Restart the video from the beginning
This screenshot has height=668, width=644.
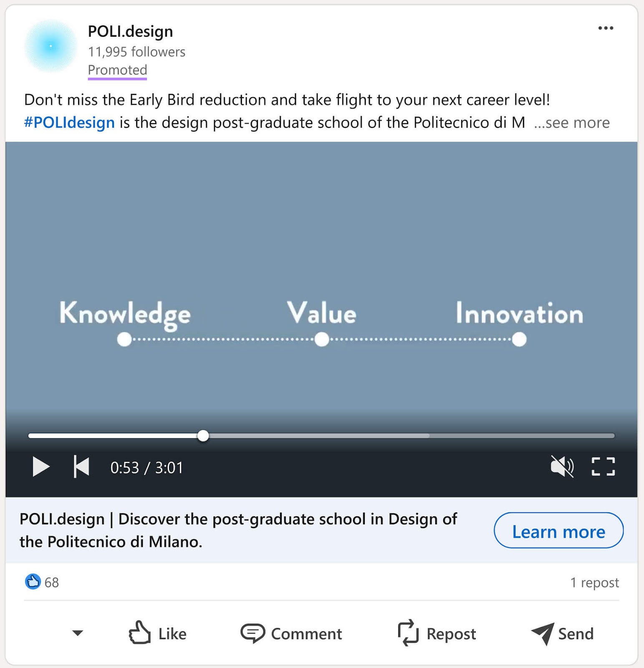(x=81, y=467)
